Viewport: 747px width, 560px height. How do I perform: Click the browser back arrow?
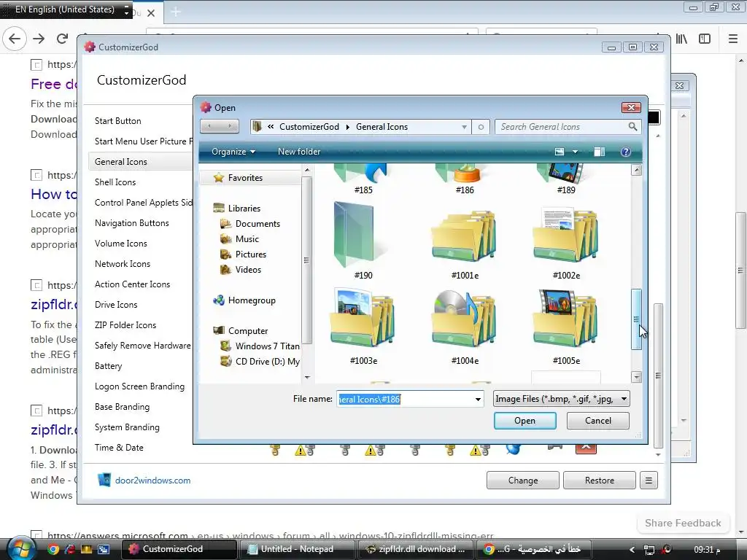[15, 39]
